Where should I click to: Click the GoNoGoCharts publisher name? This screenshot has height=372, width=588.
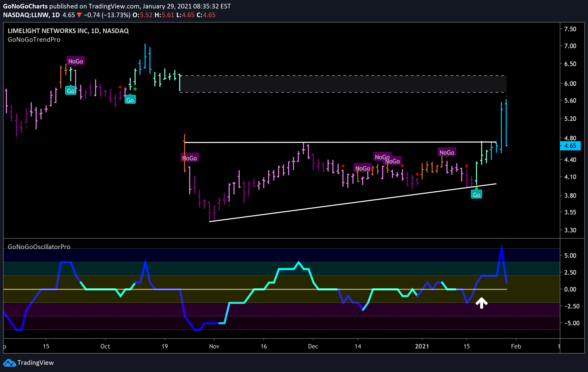pyautogui.click(x=25, y=6)
